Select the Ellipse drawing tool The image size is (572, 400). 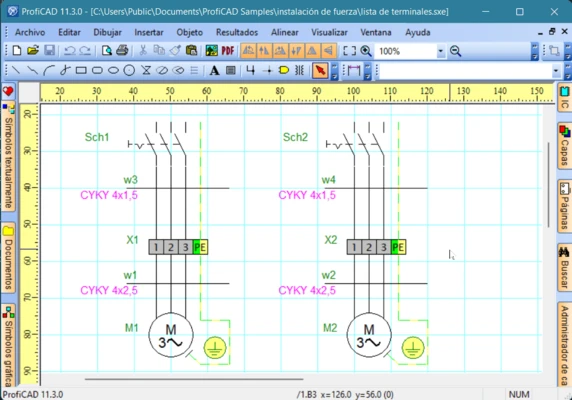113,70
